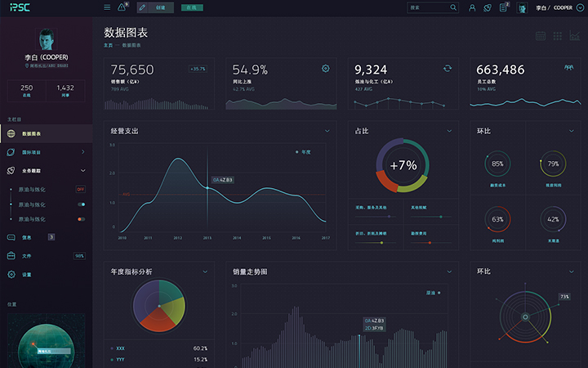Click the red map marker on the globe
Viewport: 588px width, 368px height.
pyautogui.click(x=33, y=343)
